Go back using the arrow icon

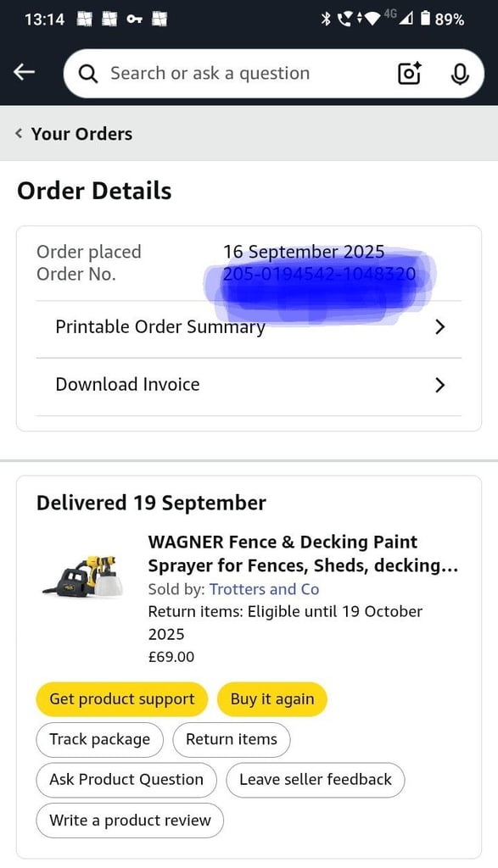(x=23, y=72)
